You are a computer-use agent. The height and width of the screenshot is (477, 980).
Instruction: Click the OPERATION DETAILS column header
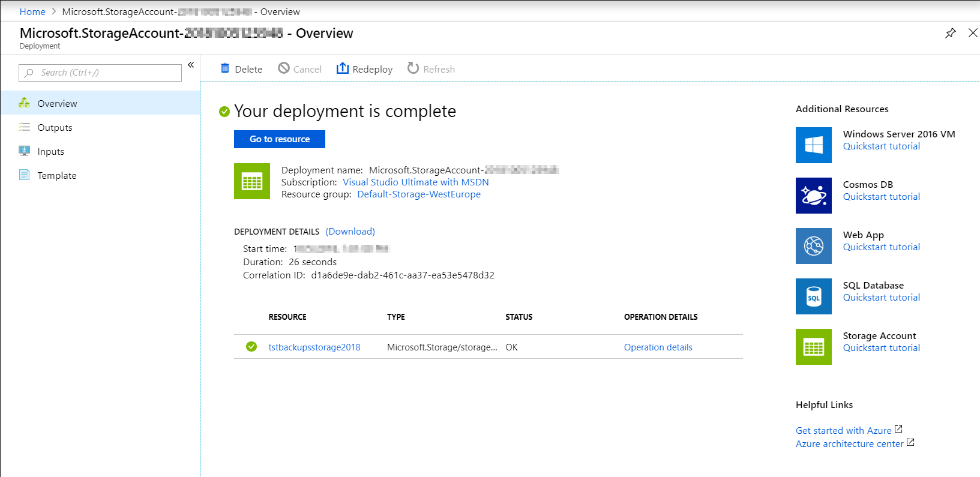coord(661,317)
